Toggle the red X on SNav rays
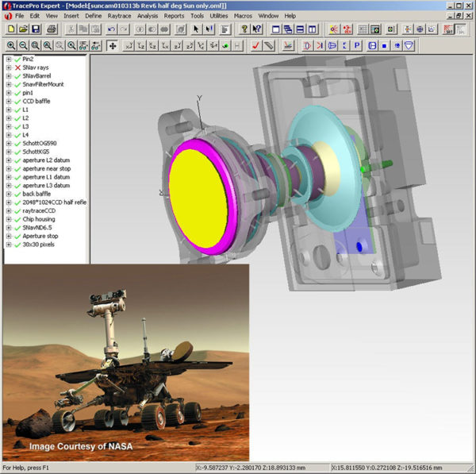476x474 pixels. (x=17, y=68)
